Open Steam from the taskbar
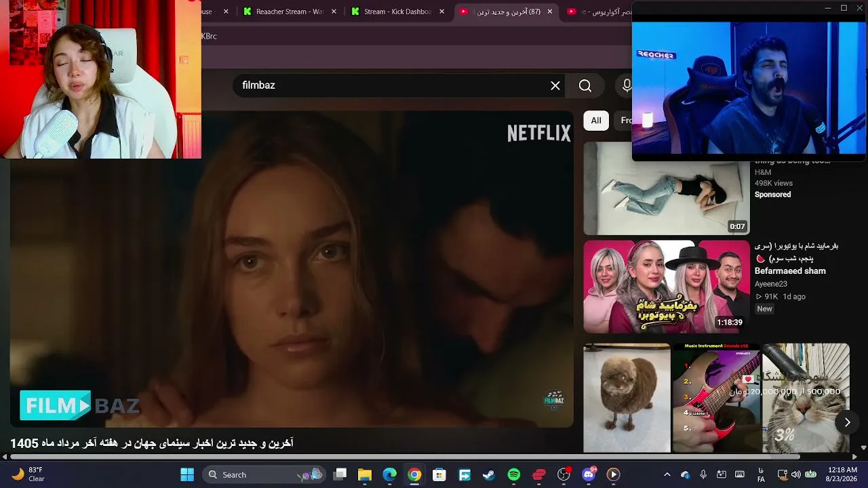868x488 pixels. [489, 474]
